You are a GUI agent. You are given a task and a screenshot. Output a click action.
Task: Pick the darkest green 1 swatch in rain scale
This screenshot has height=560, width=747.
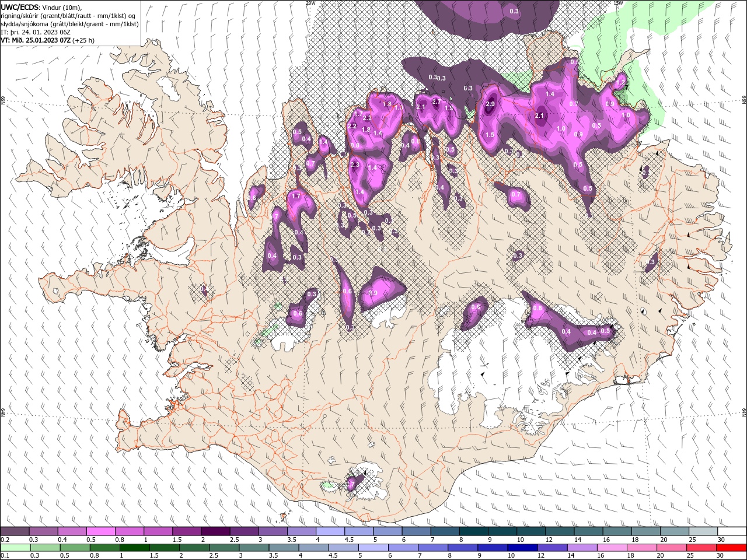[135, 548]
